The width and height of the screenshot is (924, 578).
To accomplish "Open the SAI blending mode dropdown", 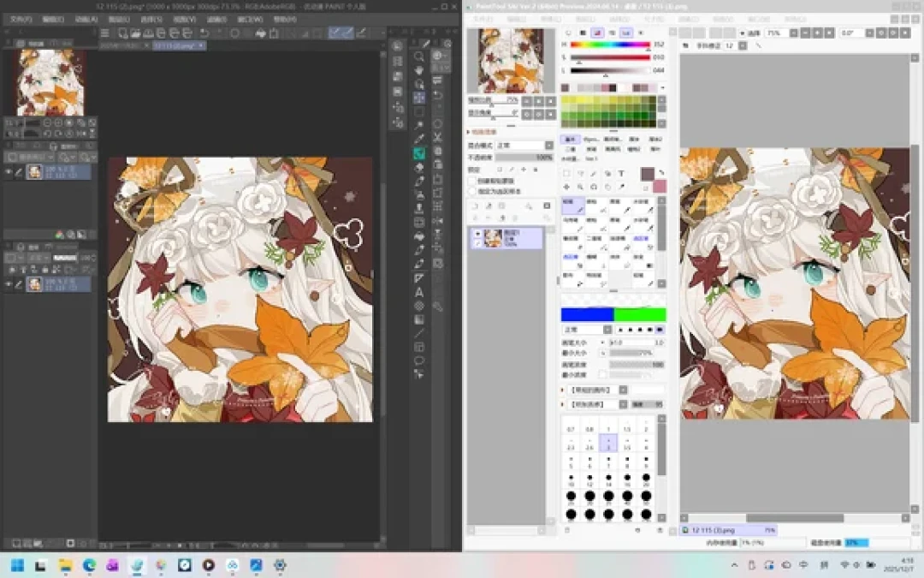I will pyautogui.click(x=524, y=145).
